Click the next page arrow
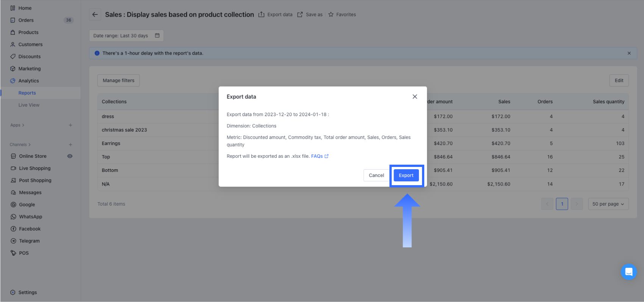 click(577, 204)
